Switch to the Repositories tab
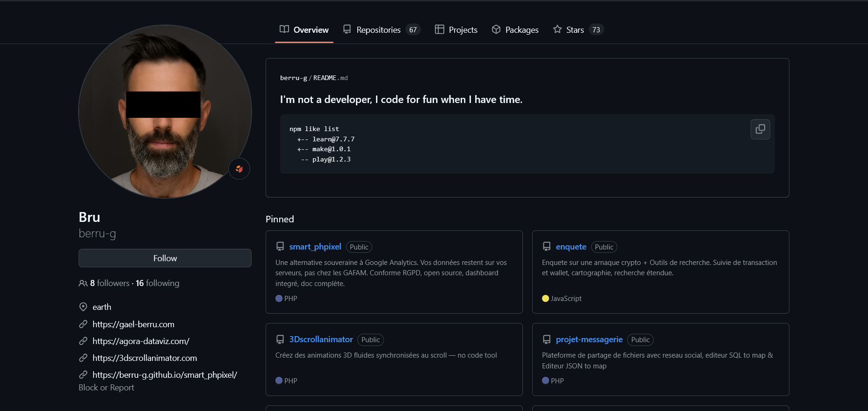868x411 pixels. click(x=381, y=29)
